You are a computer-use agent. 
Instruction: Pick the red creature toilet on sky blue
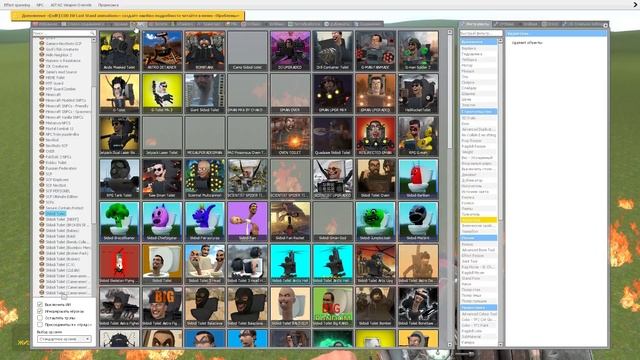pos(418,179)
